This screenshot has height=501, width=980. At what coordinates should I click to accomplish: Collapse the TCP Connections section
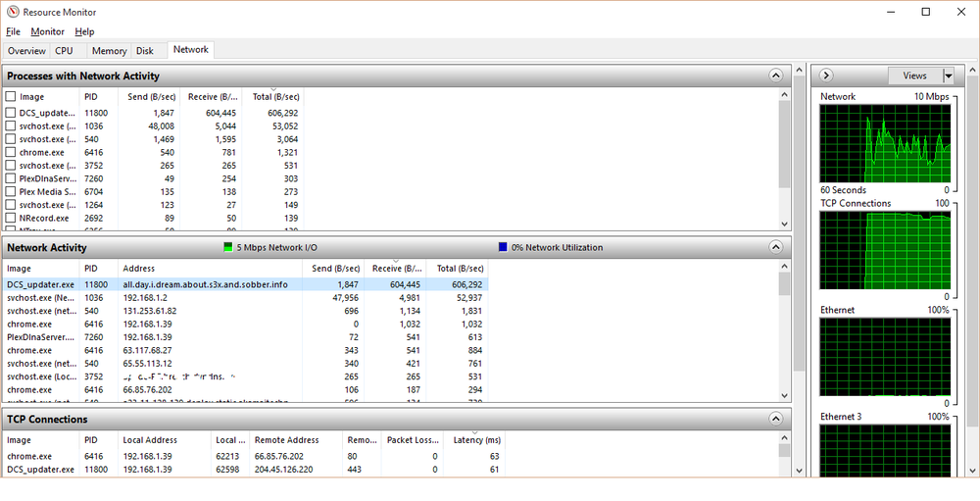[775, 419]
